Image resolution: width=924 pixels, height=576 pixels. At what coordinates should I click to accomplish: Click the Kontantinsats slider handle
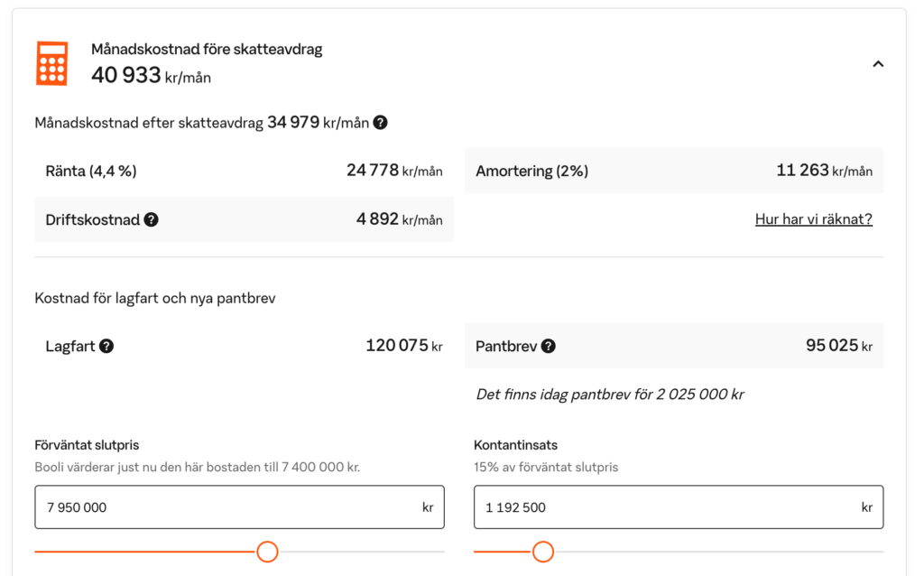pyautogui.click(x=542, y=552)
